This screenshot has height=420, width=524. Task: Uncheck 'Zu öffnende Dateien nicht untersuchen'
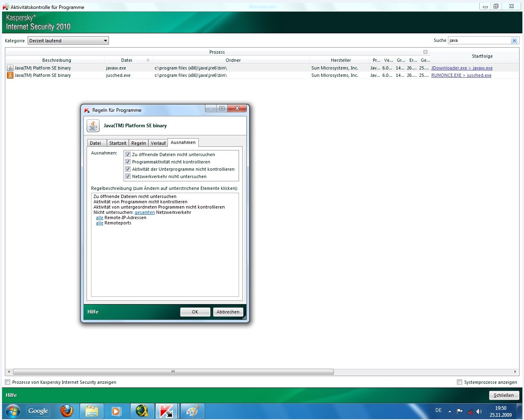coord(128,155)
